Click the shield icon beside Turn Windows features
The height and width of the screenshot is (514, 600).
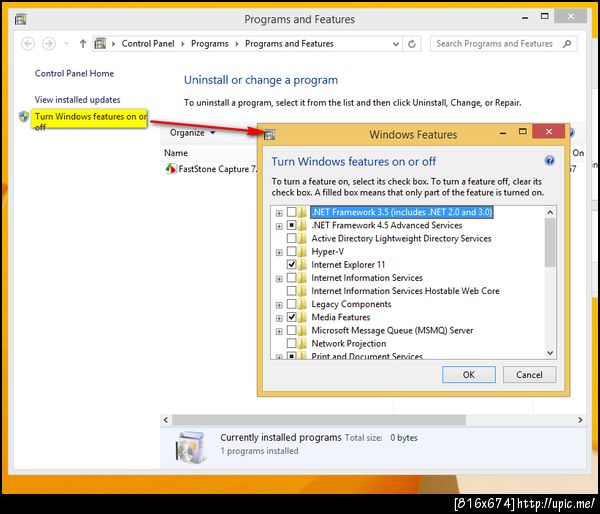coord(24,116)
